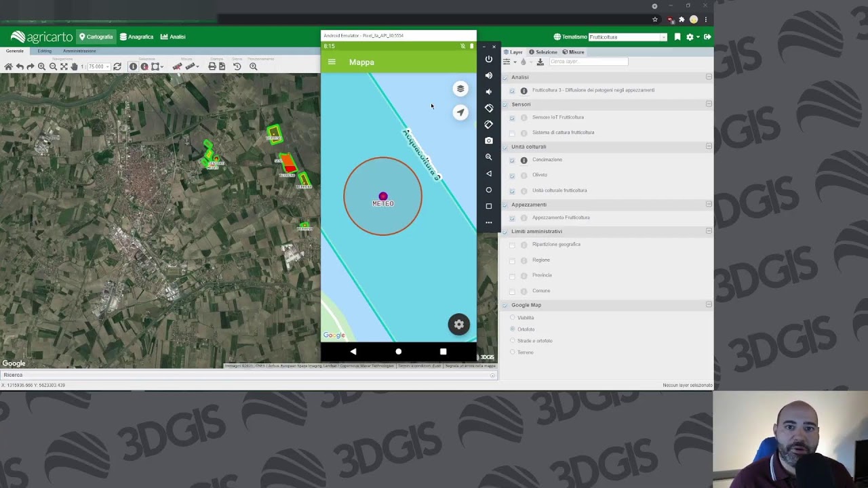This screenshot has height=488, width=868.
Task: Select the Viabilità radio button
Action: (x=512, y=317)
